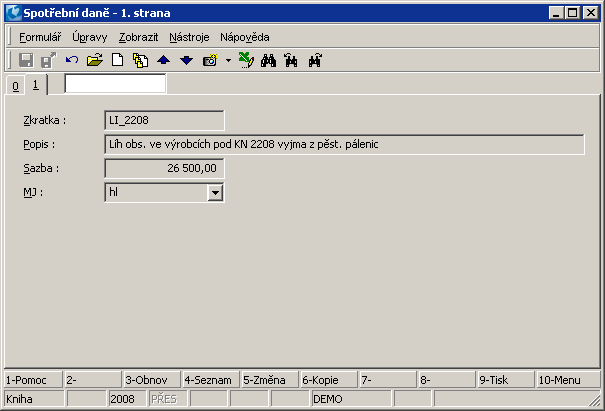Switch to tab 1
Viewport: 605px width, 411px height.
(35, 85)
